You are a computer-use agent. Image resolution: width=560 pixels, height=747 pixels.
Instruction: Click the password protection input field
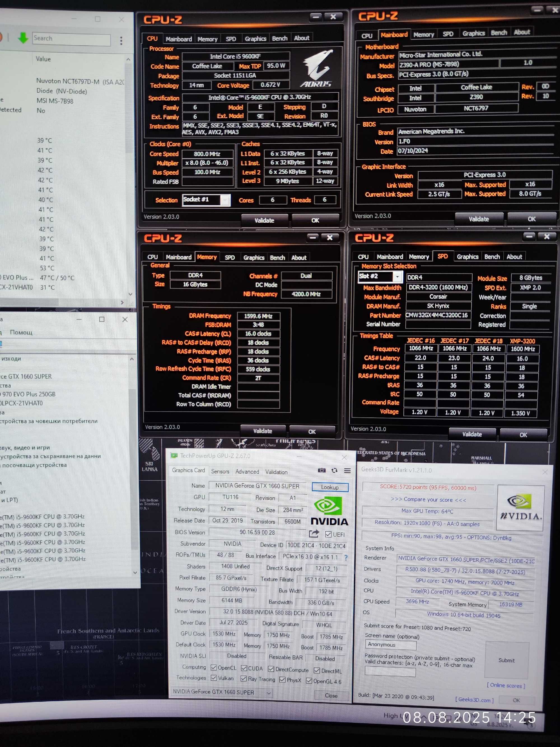(x=391, y=672)
